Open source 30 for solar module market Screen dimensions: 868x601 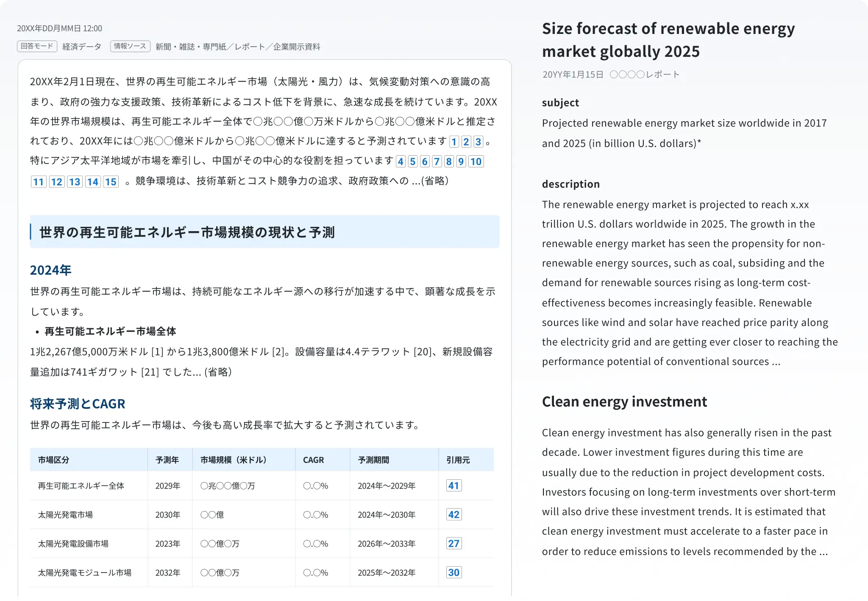454,572
